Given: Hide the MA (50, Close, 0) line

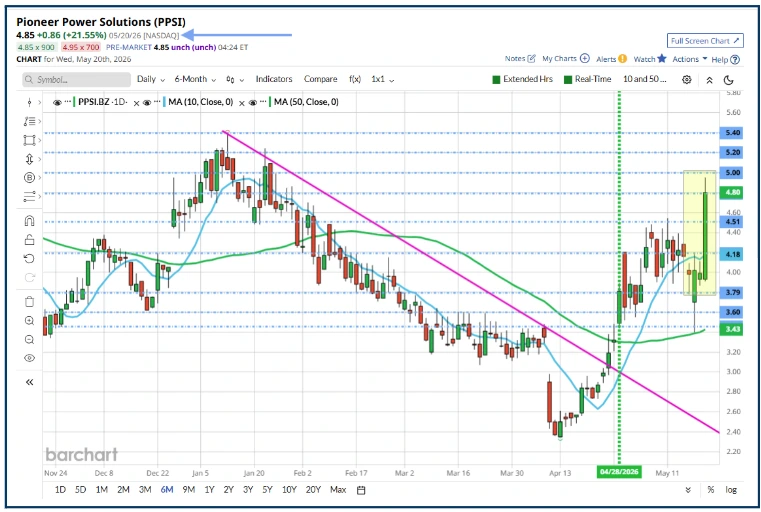Looking at the screenshot, I should [252, 102].
